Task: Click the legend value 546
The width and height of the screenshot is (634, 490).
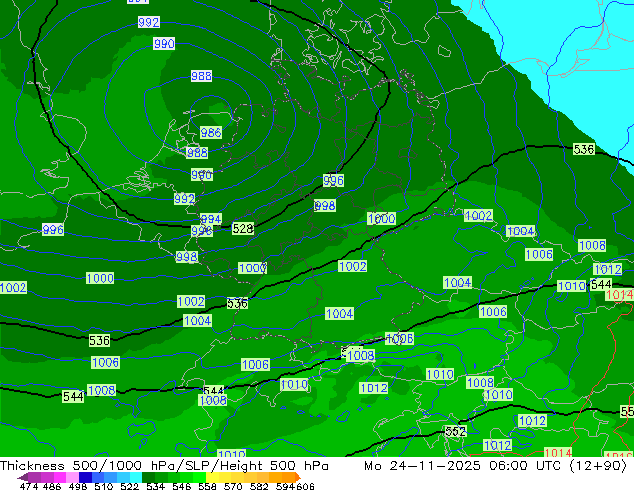Action: click(182, 486)
